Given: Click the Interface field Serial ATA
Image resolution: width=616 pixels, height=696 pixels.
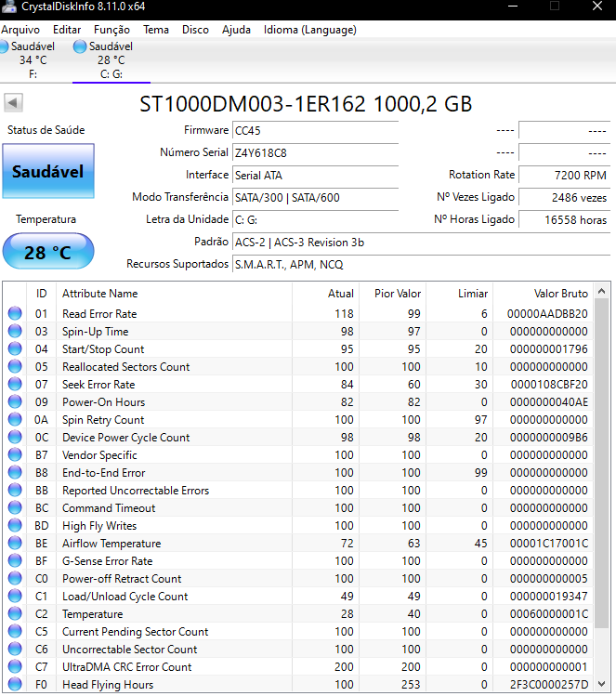Looking at the screenshot, I should point(316,176).
